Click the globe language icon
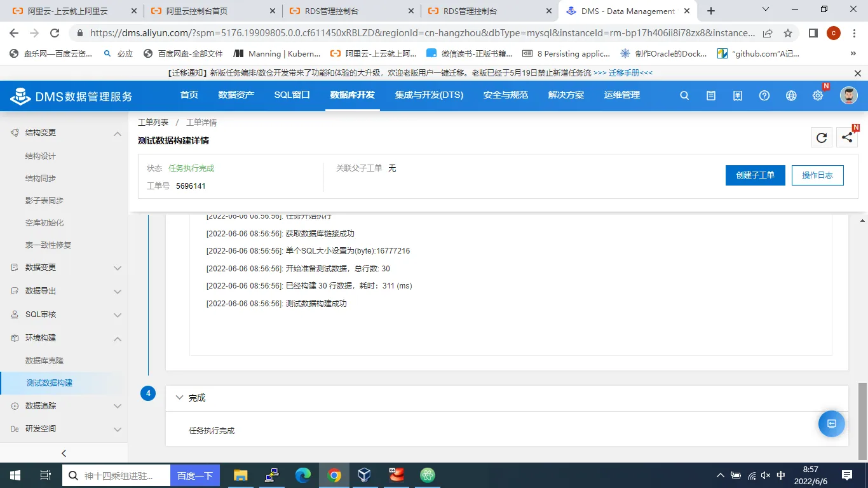 (x=791, y=95)
